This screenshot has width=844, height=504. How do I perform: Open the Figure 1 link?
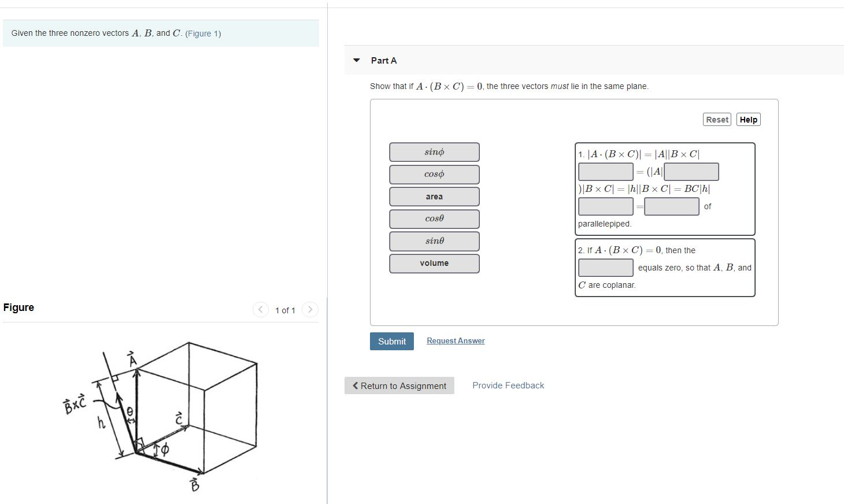click(202, 34)
